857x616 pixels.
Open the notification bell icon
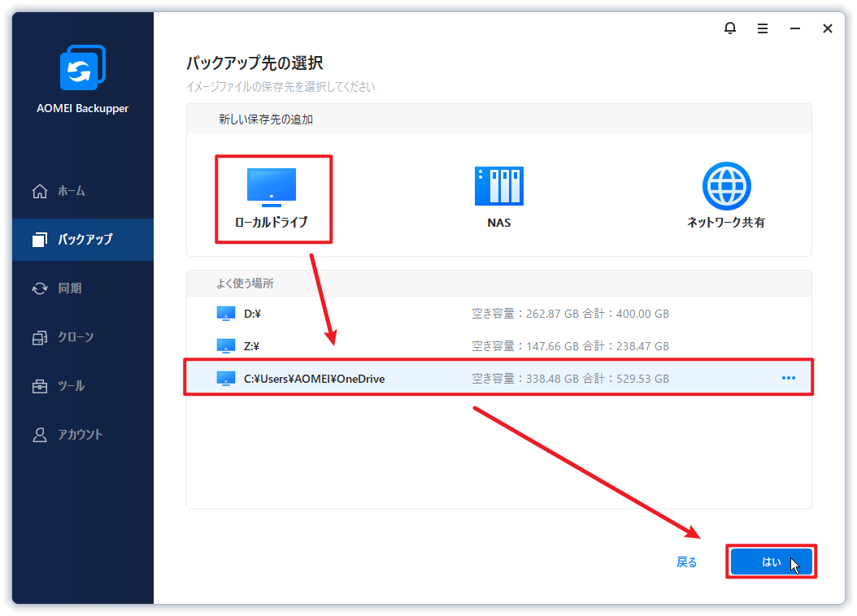[x=729, y=28]
